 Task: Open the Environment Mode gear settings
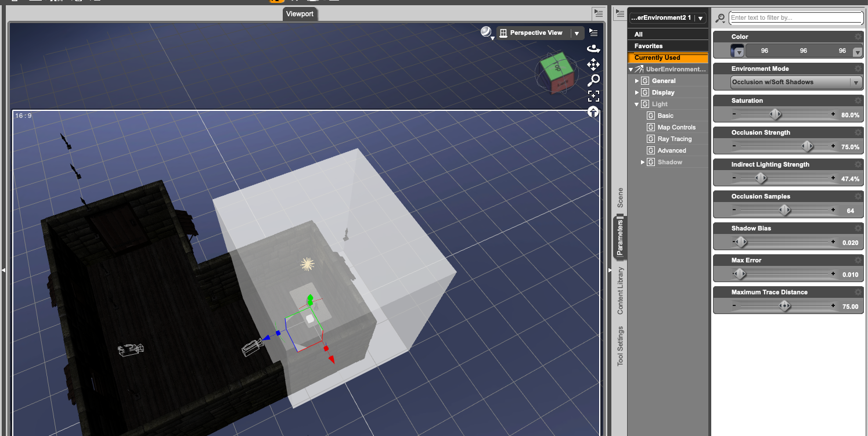tap(858, 69)
